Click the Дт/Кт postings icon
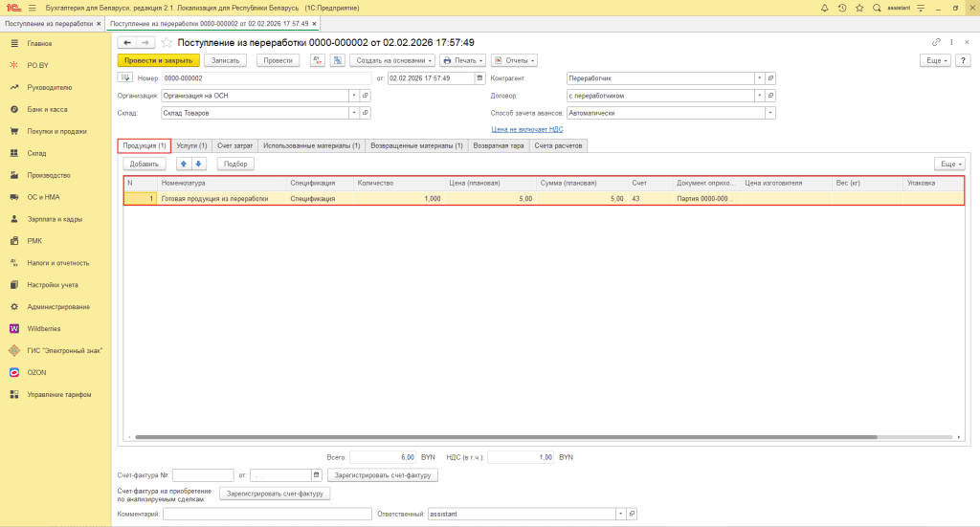 click(x=318, y=60)
